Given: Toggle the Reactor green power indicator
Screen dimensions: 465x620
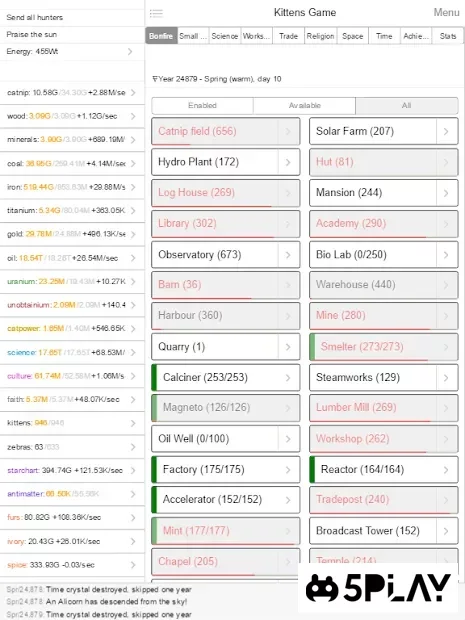Looking at the screenshot, I should coord(312,469).
